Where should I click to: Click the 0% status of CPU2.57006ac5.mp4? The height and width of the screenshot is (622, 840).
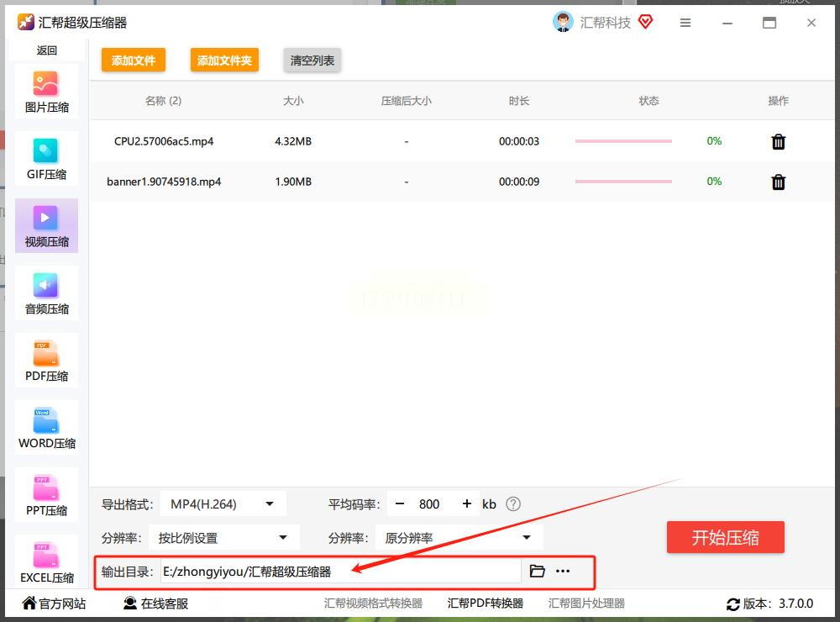(714, 141)
